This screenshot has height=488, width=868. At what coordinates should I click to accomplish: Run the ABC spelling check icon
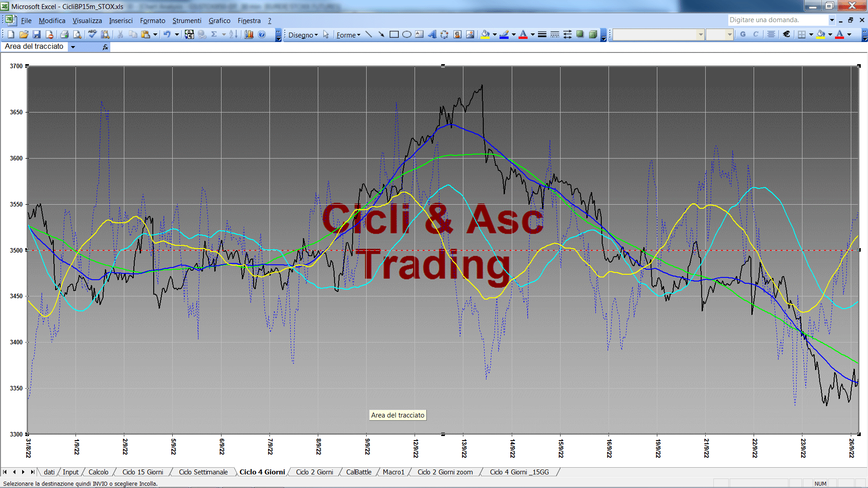tap(92, 35)
